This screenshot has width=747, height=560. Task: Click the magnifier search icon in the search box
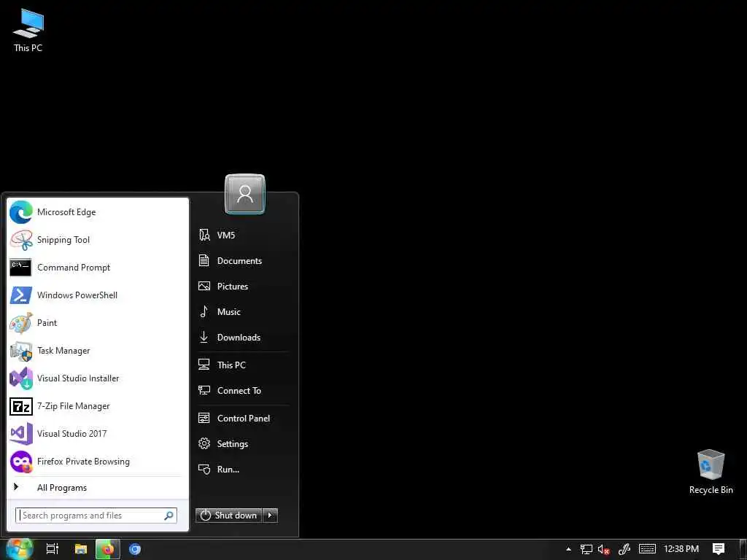[169, 516]
